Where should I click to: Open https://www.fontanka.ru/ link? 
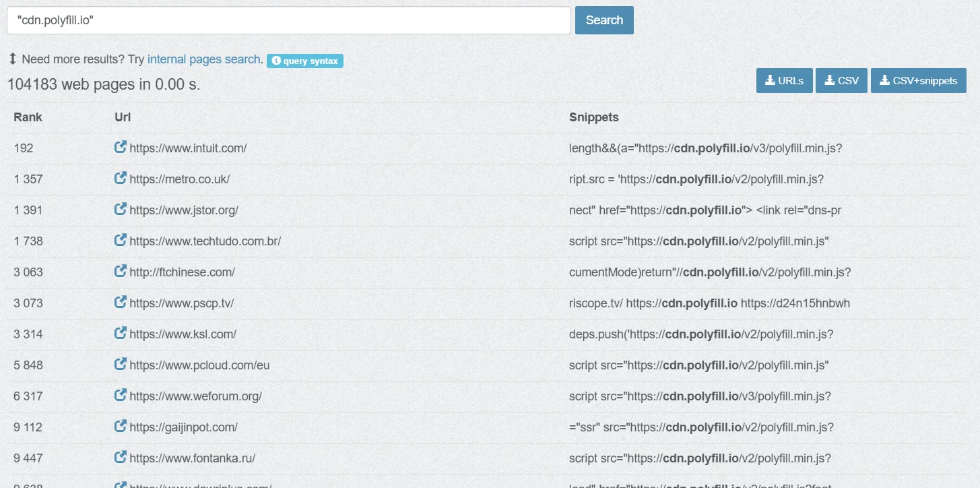[192, 458]
